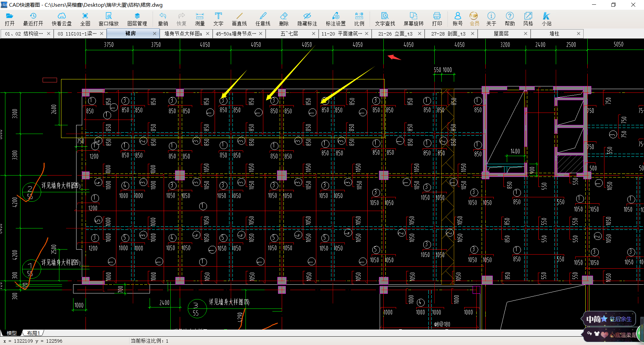Open 标注设置 annotation settings
Viewport: 644px width, 345px height.
coord(336,19)
